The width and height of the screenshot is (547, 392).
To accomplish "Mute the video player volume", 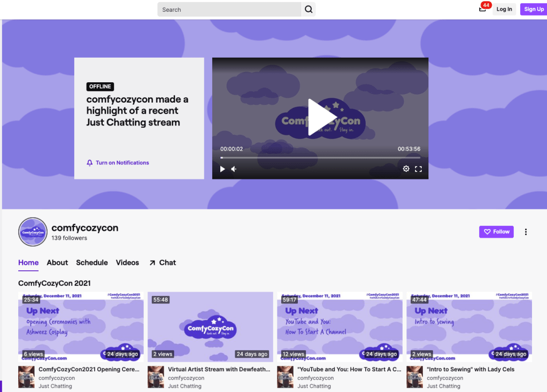I will click(x=234, y=169).
